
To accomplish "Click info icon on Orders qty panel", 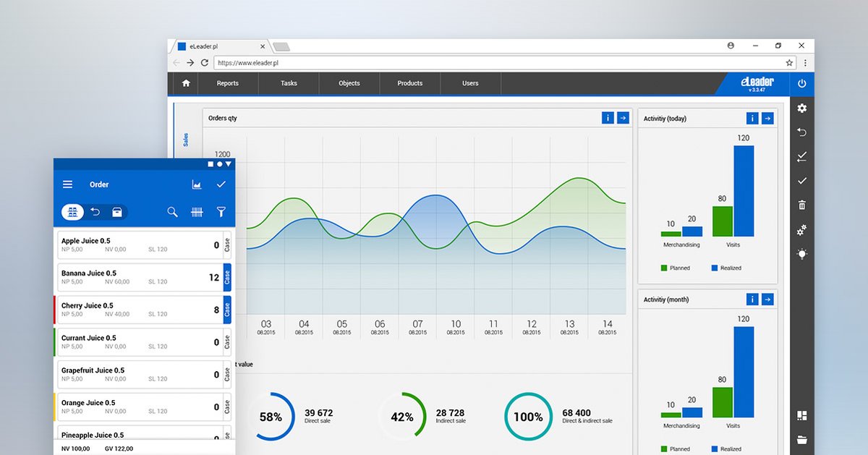I will click(608, 118).
